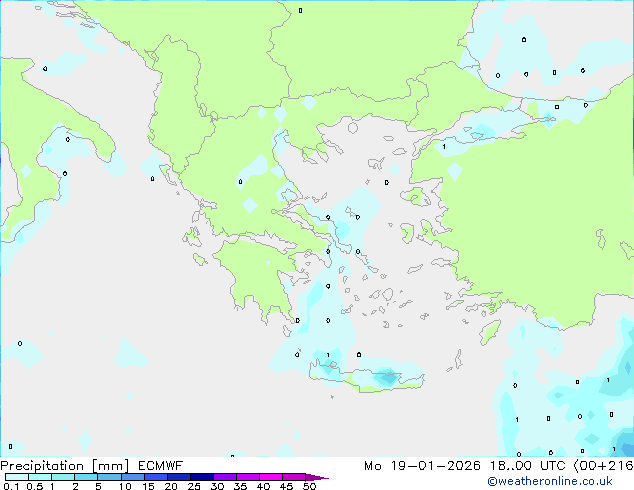Click the 20–25 mm legend swatch

click(179, 477)
